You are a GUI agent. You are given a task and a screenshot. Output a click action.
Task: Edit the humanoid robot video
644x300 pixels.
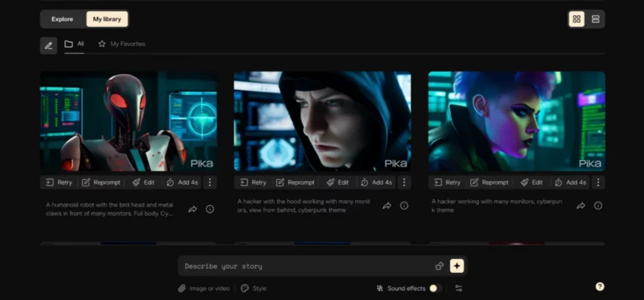click(143, 182)
